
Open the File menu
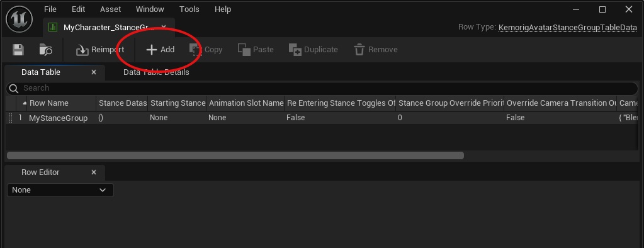50,9
